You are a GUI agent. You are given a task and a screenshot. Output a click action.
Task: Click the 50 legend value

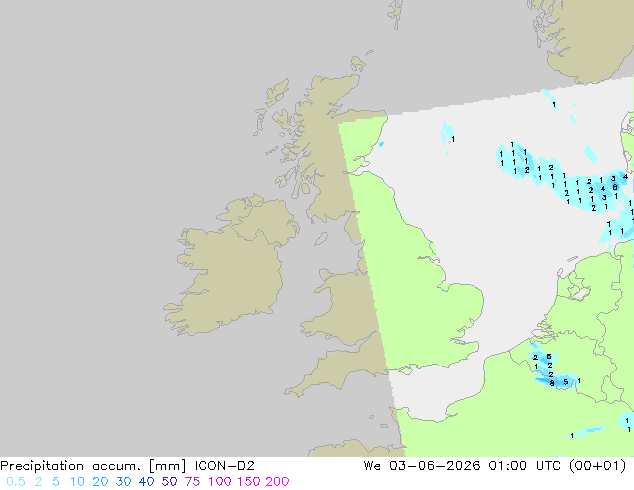coord(169,482)
